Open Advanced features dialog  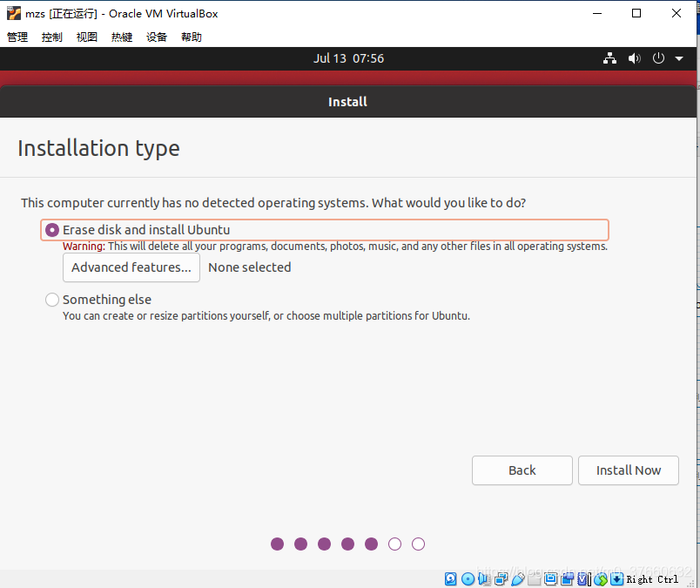(131, 267)
